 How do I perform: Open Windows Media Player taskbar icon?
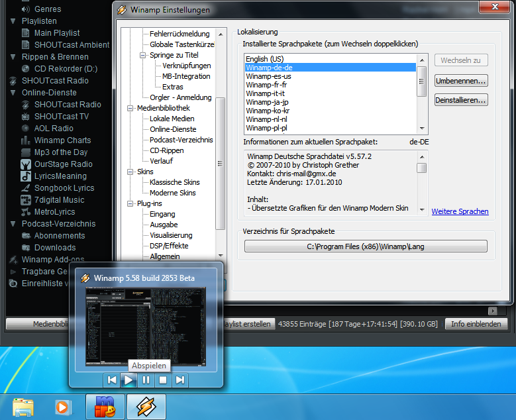(63, 407)
